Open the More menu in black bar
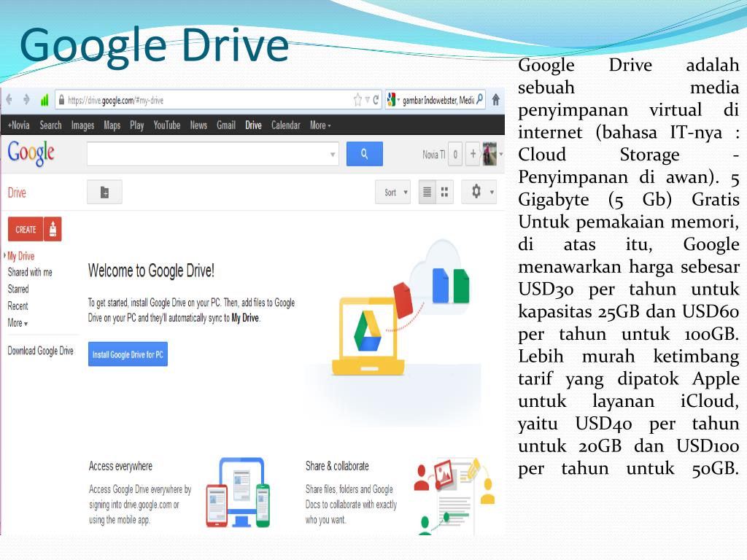The height and width of the screenshot is (560, 747). [x=320, y=125]
